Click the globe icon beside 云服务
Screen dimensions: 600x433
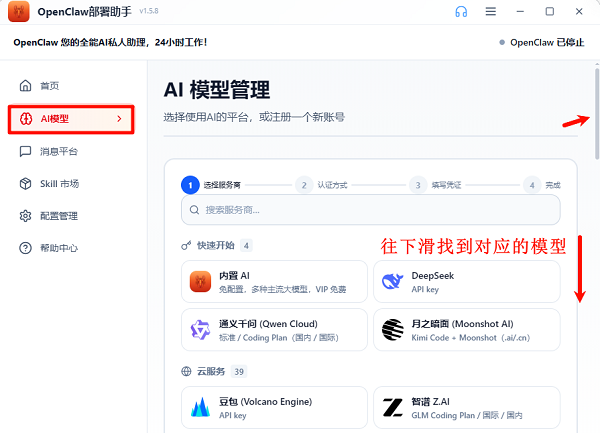[186, 371]
